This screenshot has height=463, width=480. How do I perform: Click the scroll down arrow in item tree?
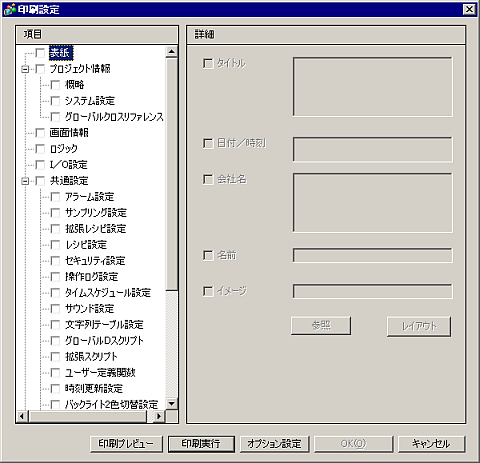click(x=171, y=404)
